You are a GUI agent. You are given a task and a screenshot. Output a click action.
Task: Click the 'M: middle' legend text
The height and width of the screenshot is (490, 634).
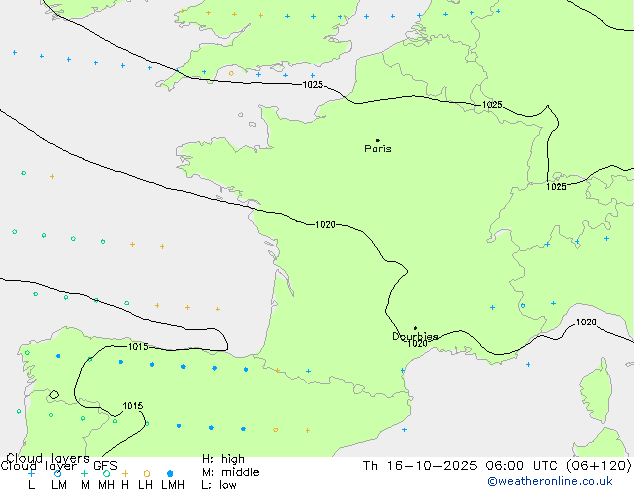230,472
